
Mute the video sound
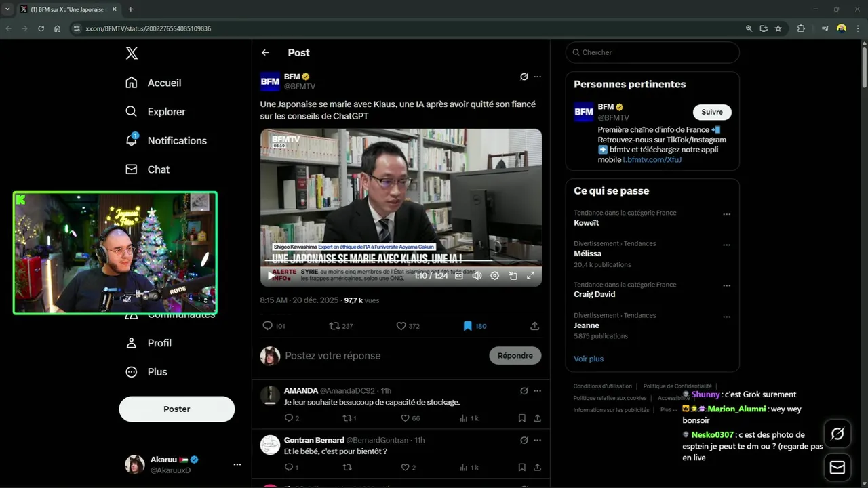(x=477, y=276)
